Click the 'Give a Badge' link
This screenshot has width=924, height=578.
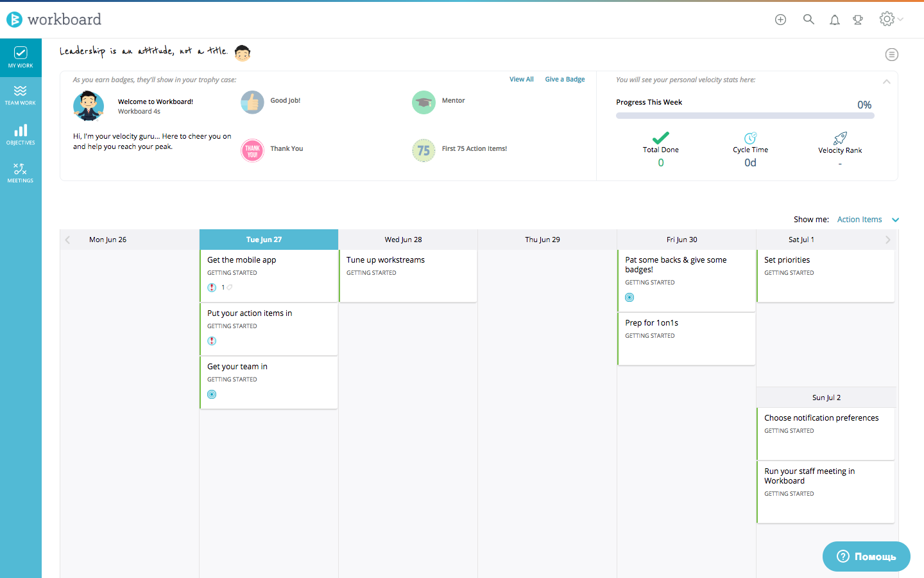point(565,78)
